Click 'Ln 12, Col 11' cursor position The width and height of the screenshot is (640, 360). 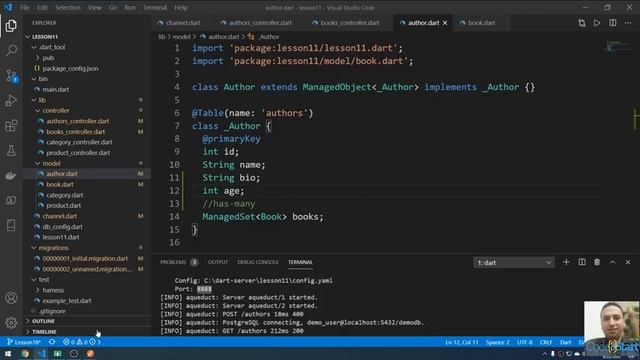click(462, 342)
